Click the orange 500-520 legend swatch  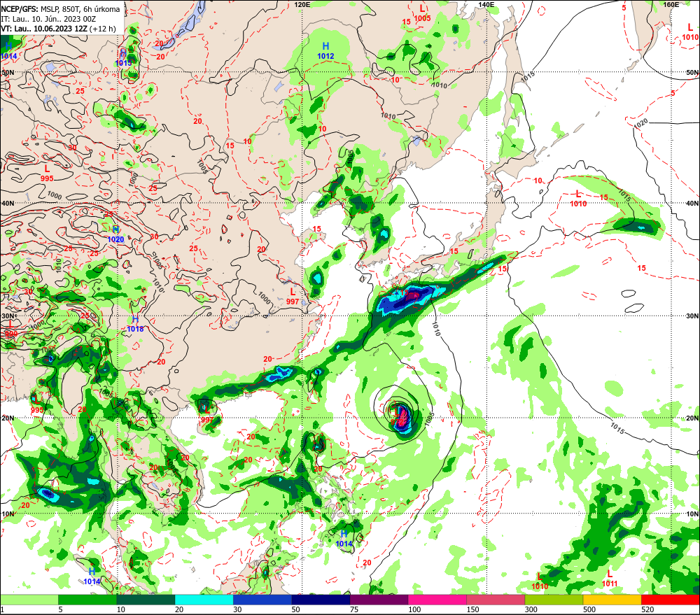612,600
